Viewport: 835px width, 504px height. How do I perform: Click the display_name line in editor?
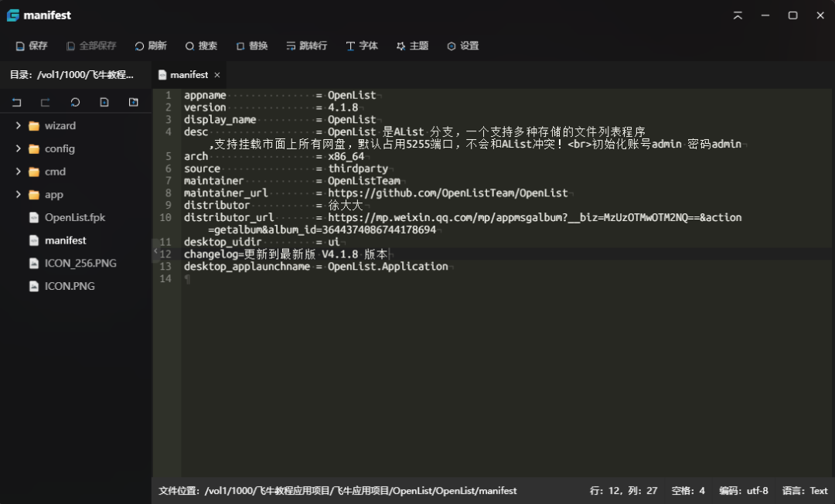click(x=280, y=120)
